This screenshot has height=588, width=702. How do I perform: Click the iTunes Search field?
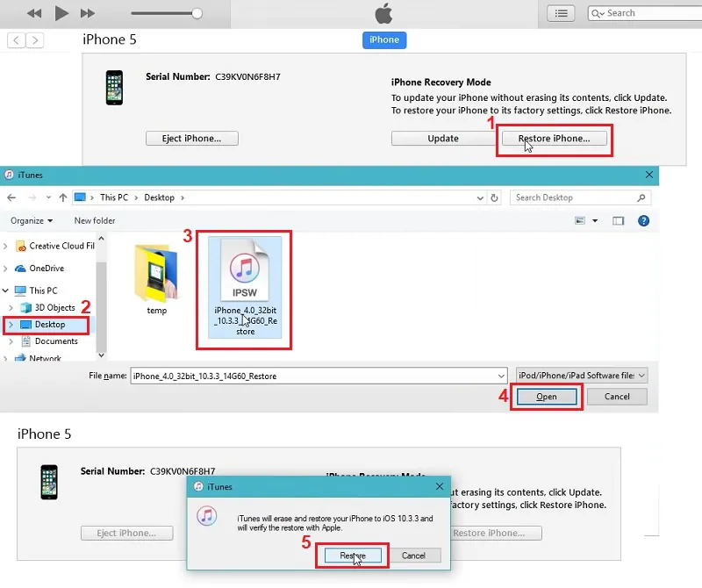pos(645,13)
